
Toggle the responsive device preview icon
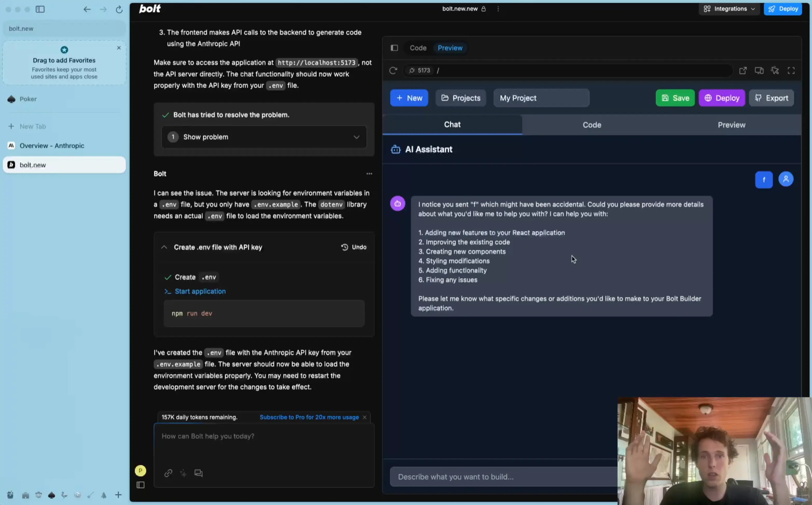click(759, 71)
